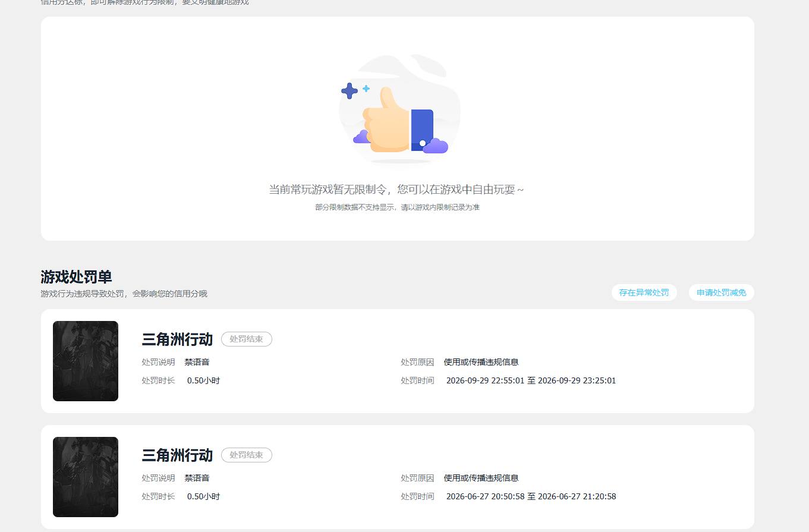Click the note "部分限制数据不支持显示，请以游戏内限制记录为准"

(x=397, y=207)
